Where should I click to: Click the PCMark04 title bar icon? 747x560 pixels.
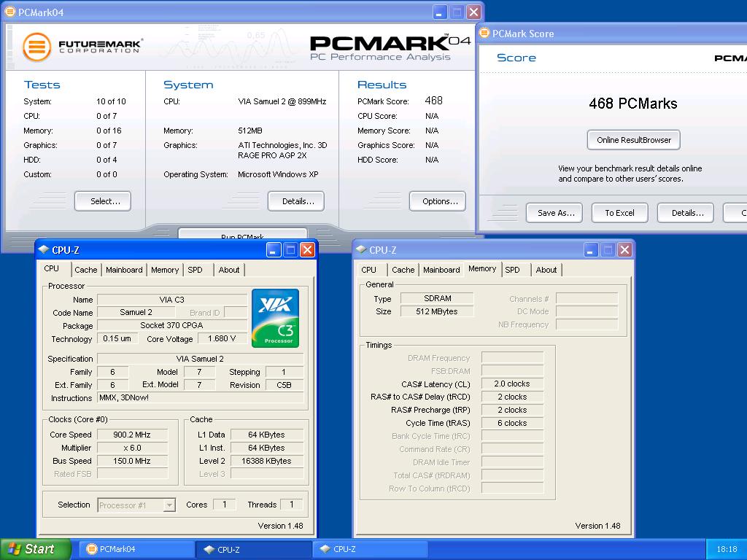[x=9, y=12]
